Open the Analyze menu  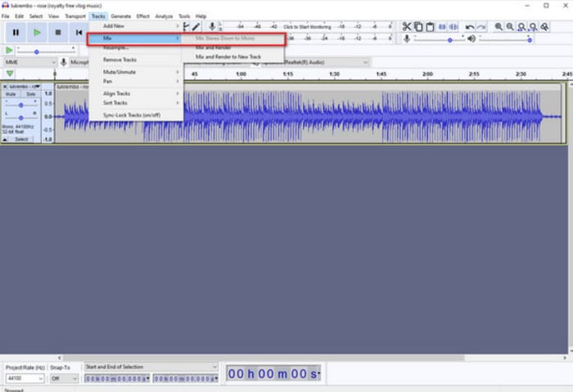click(x=164, y=16)
